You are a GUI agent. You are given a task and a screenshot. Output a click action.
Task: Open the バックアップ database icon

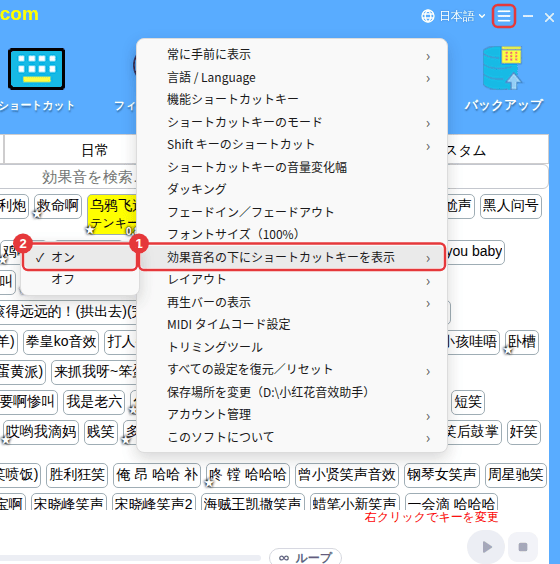coord(503,68)
